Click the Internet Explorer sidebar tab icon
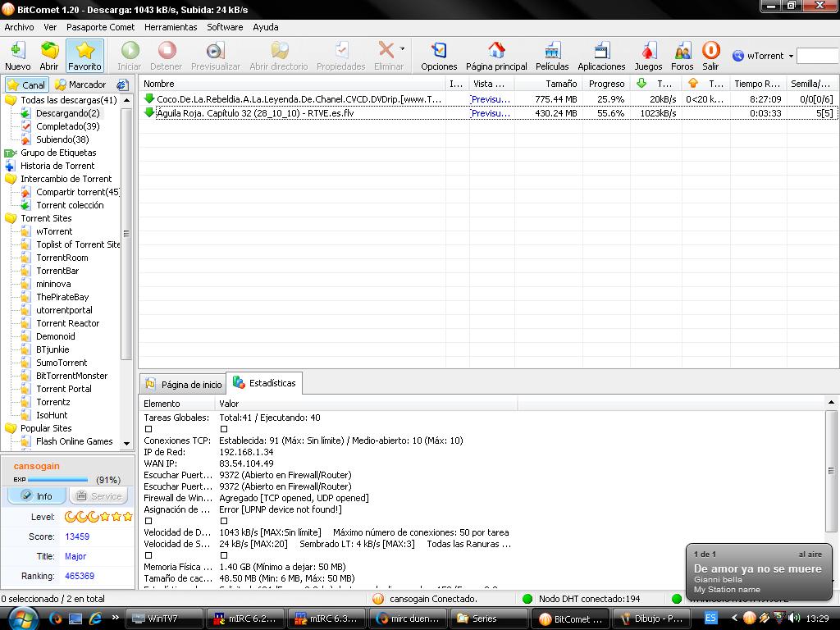This screenshot has width=840, height=630. pos(122,84)
